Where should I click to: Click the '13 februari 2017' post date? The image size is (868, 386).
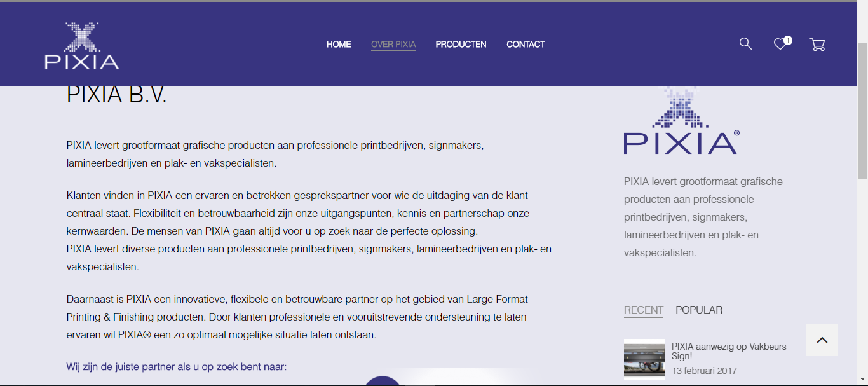(x=704, y=371)
